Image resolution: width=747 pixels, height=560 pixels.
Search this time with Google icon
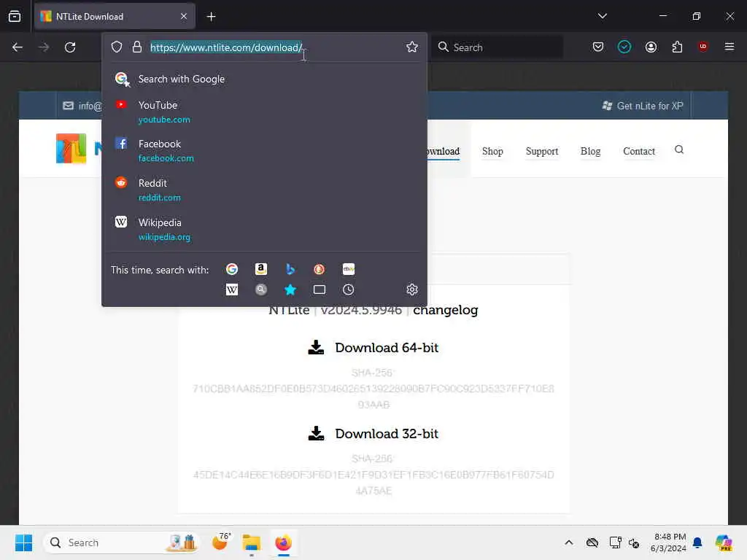pos(232,270)
